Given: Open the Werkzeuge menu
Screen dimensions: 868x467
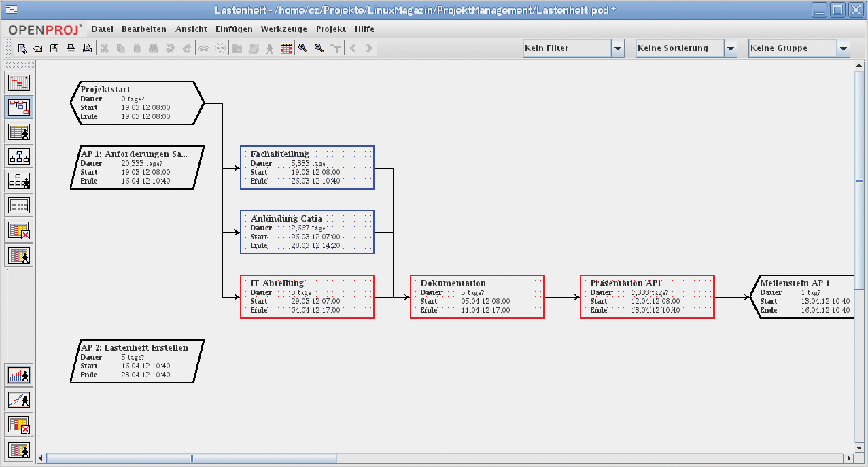Looking at the screenshot, I should coord(283,29).
